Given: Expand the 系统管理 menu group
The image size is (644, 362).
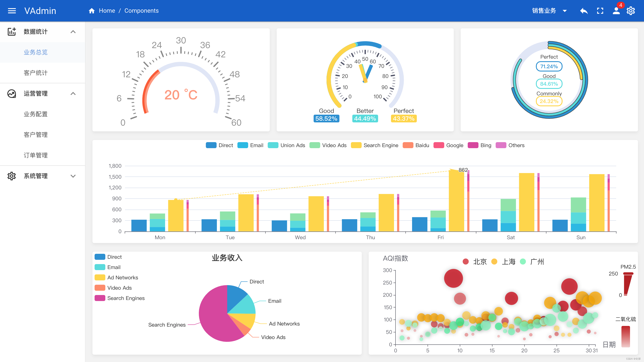Looking at the screenshot, I should point(73,176).
